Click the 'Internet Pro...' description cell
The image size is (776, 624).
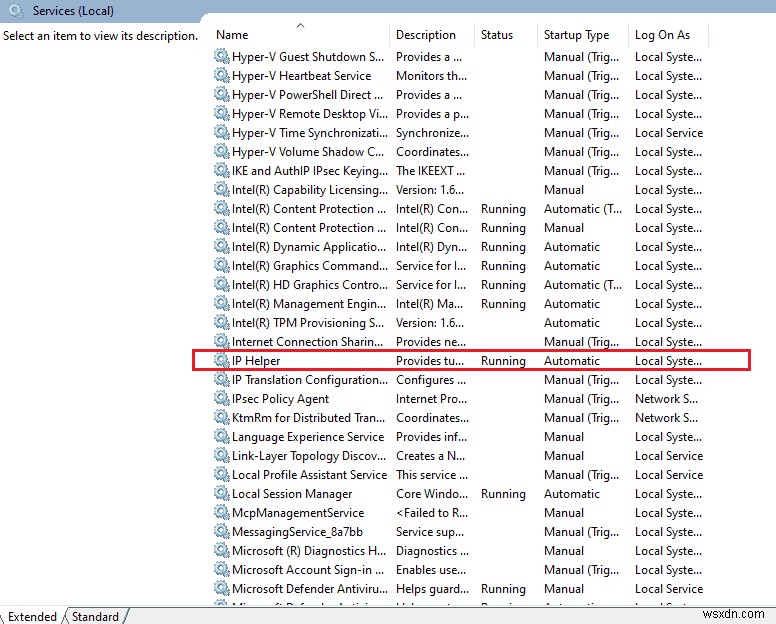click(x=432, y=398)
